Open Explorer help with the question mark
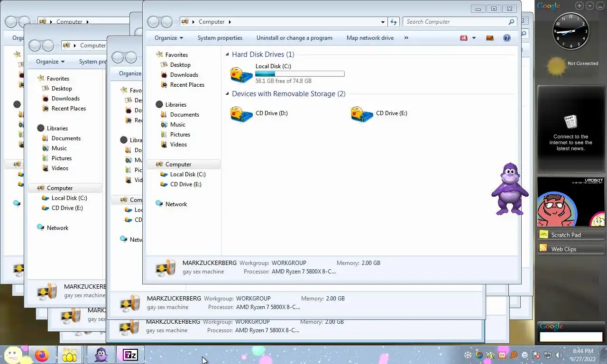The height and width of the screenshot is (364, 607). pyautogui.click(x=507, y=38)
